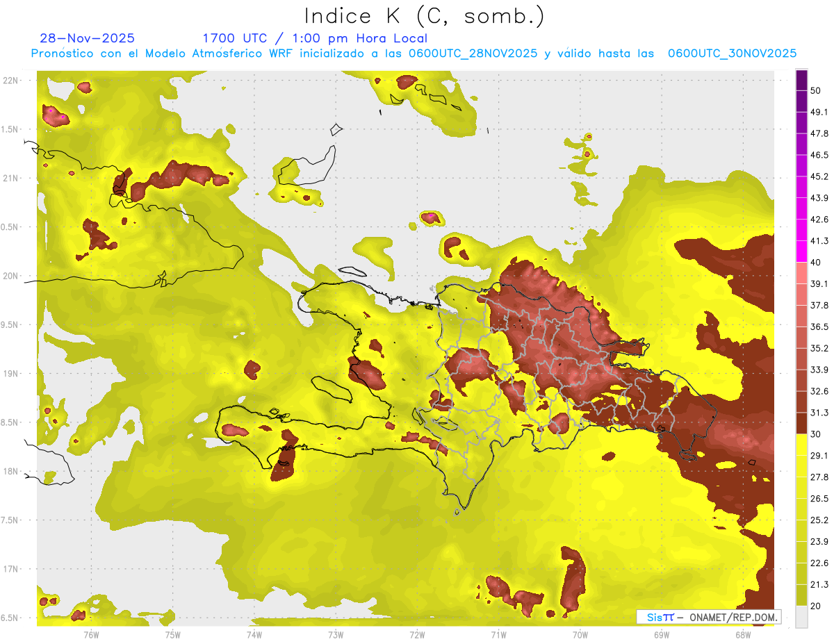Click the colorbar value 41.3
Image resolution: width=834 pixels, height=644 pixels.
(x=819, y=241)
